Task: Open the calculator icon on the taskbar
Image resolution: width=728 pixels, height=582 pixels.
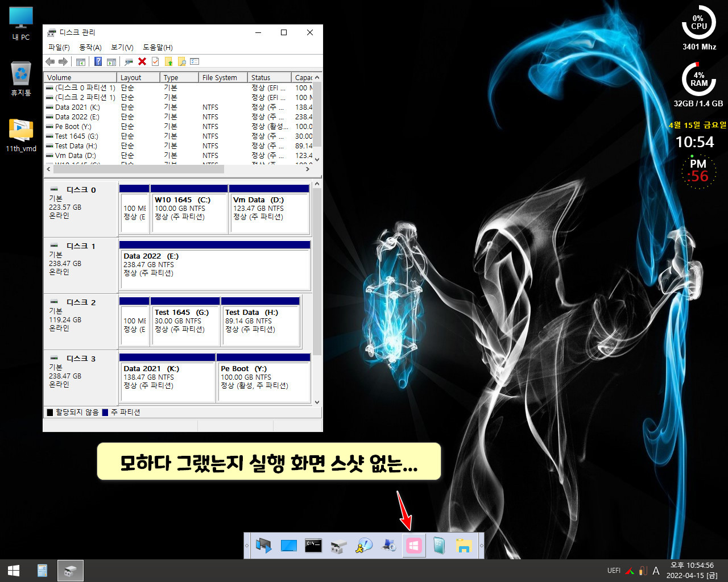Action: click(x=42, y=571)
